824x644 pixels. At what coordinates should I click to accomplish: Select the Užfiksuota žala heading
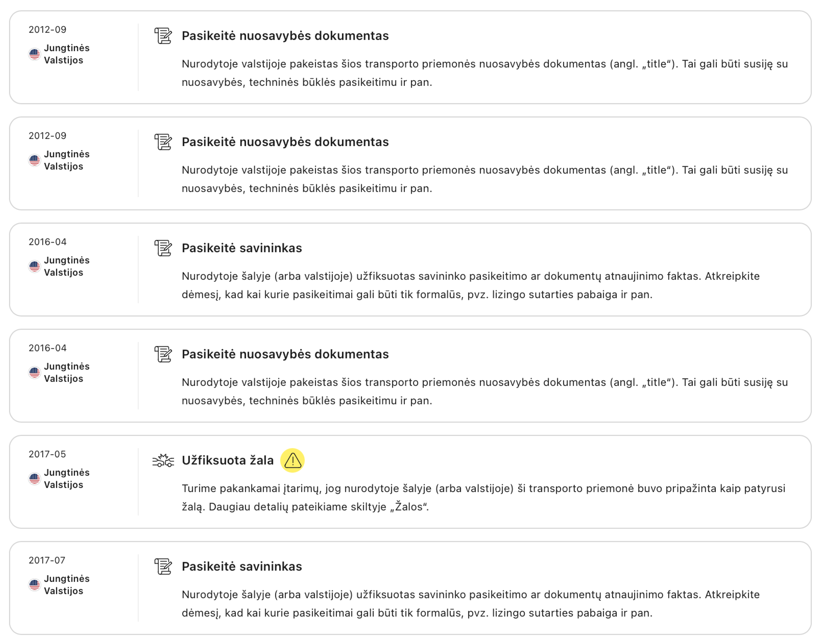click(x=227, y=460)
